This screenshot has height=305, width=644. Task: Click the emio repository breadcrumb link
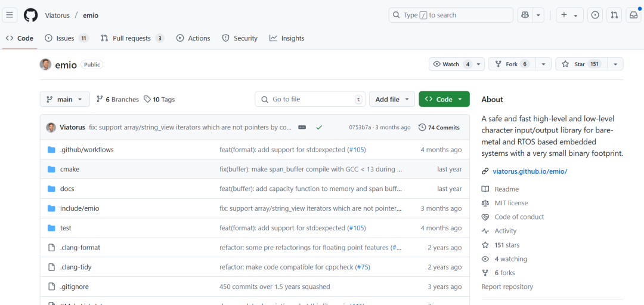91,16
